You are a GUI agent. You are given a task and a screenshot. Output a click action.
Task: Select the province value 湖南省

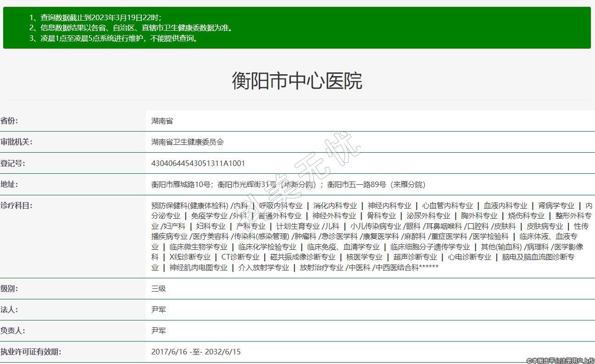(x=162, y=121)
